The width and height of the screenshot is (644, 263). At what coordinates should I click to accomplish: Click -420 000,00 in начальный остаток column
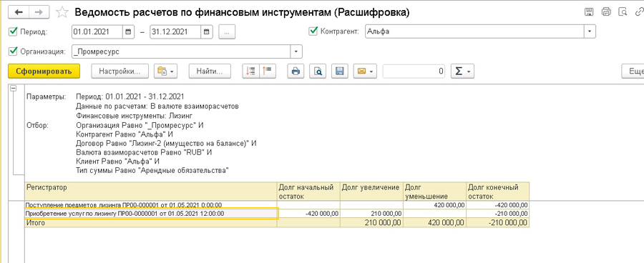(x=309, y=214)
